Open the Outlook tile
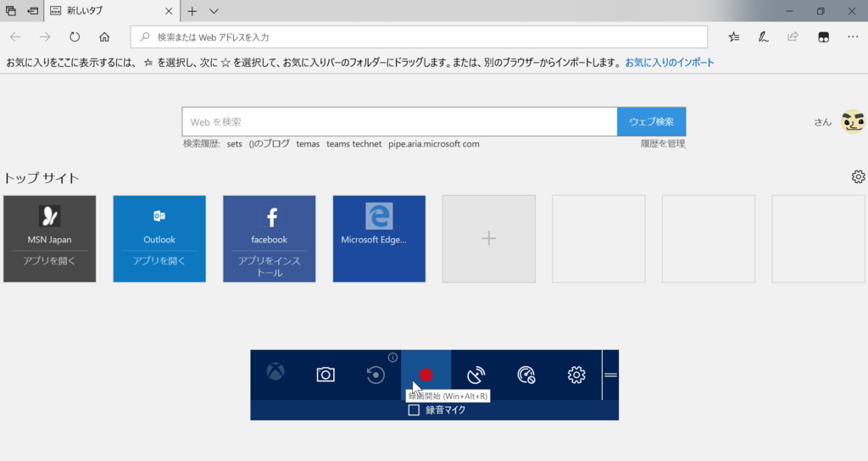The image size is (868, 461). (159, 238)
